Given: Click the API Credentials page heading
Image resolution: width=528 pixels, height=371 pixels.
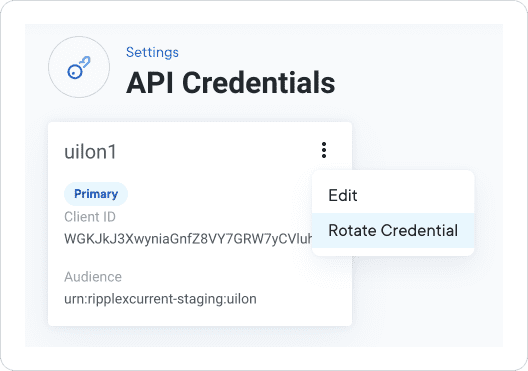Looking at the screenshot, I should tap(230, 83).
